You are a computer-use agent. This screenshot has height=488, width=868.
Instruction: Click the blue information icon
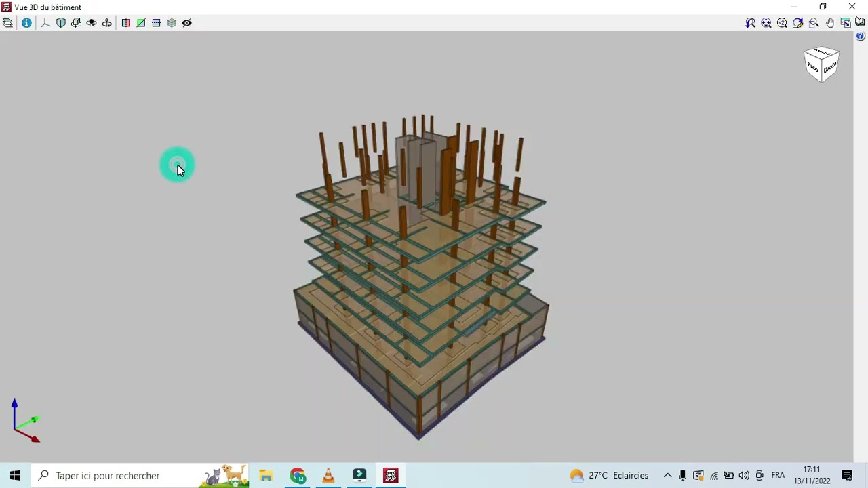[x=26, y=23]
